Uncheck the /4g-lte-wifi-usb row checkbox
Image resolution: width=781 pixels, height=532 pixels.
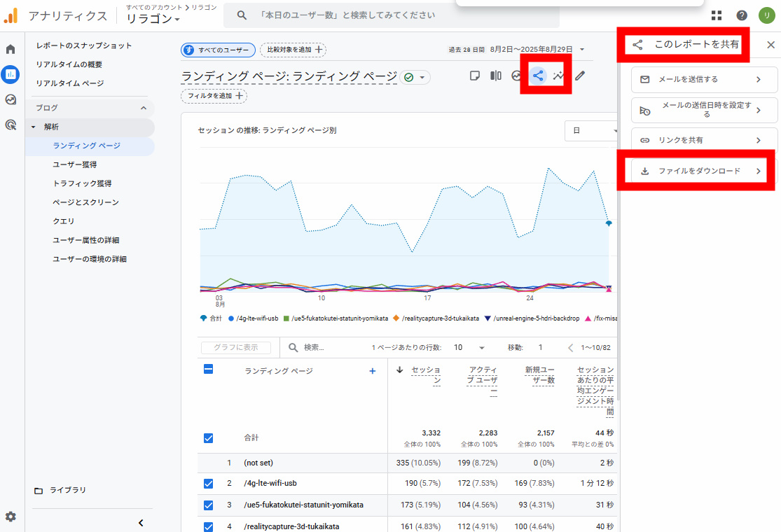pos(208,483)
